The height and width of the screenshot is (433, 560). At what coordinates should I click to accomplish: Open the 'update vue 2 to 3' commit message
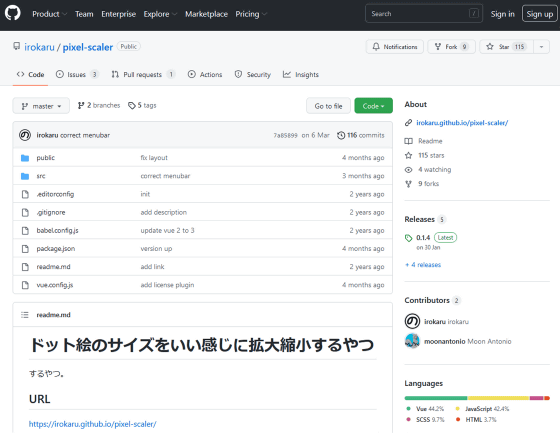tap(168, 230)
